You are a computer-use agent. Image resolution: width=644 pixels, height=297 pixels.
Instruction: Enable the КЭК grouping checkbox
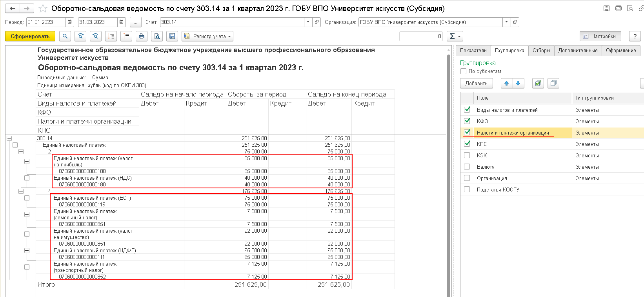[x=467, y=155]
